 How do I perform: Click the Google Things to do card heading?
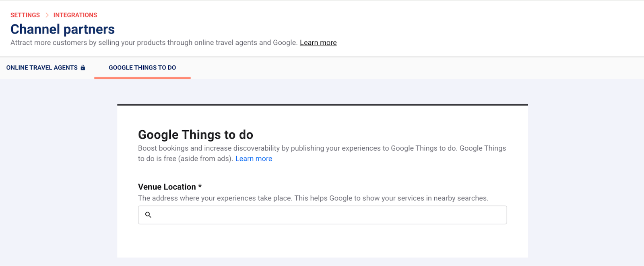(196, 135)
